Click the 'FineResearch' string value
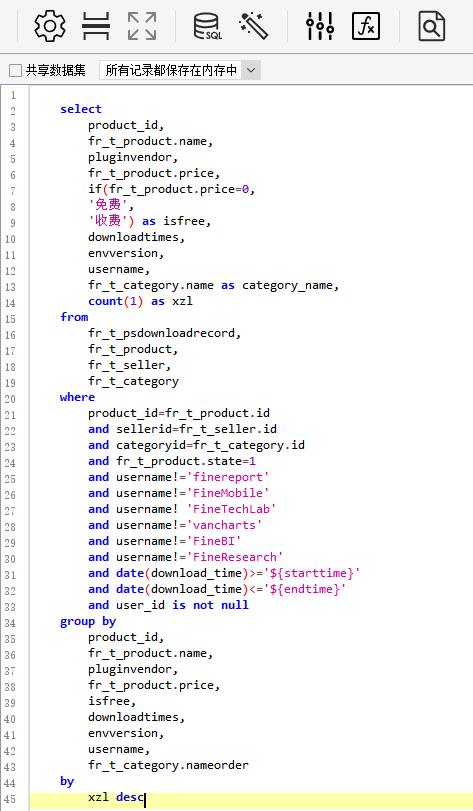 pyautogui.click(x=235, y=558)
